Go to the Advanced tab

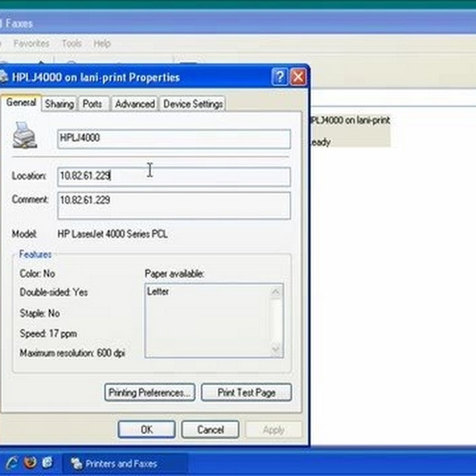[x=134, y=104]
